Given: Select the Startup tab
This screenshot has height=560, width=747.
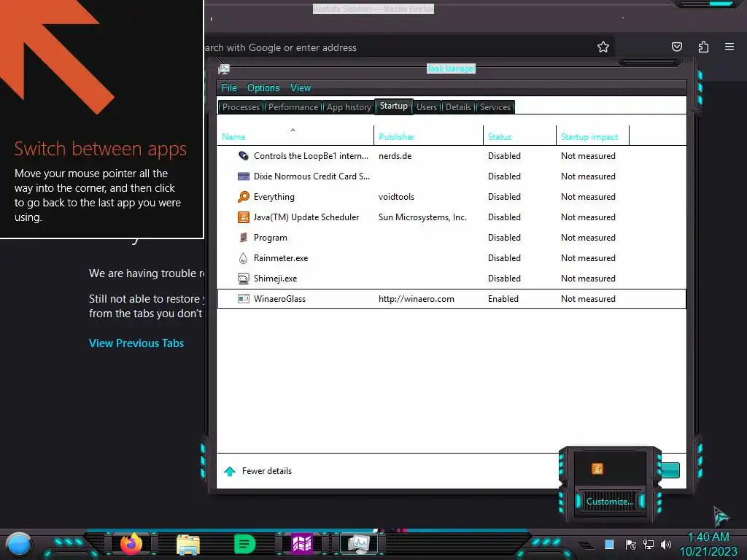Looking at the screenshot, I should pos(393,106).
